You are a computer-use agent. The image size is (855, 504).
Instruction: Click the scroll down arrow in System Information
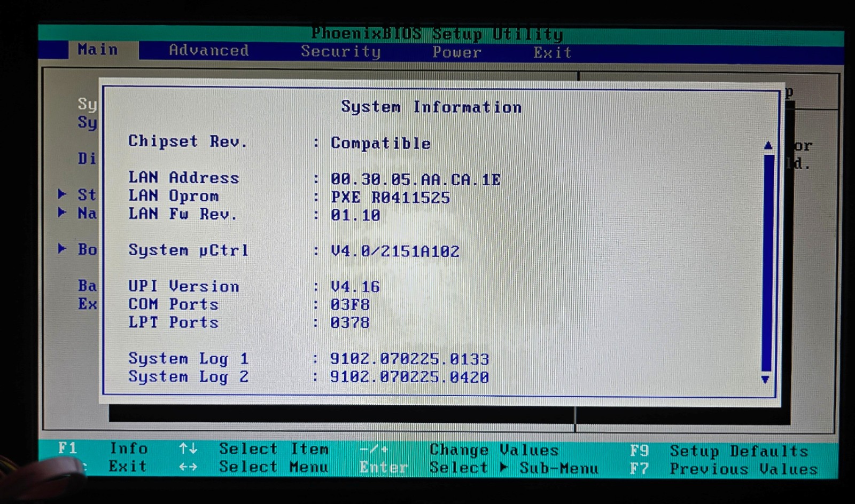(x=765, y=379)
